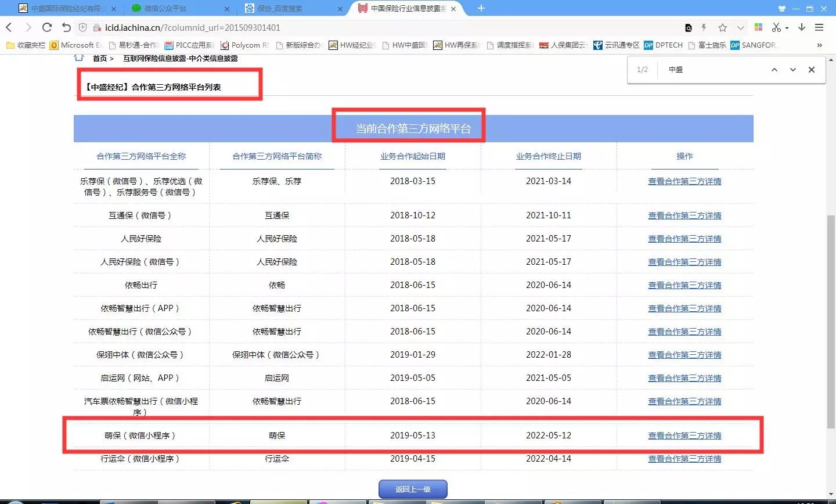Open the Microsoft Exchange bookmark
836x504 pixels.
coord(75,45)
